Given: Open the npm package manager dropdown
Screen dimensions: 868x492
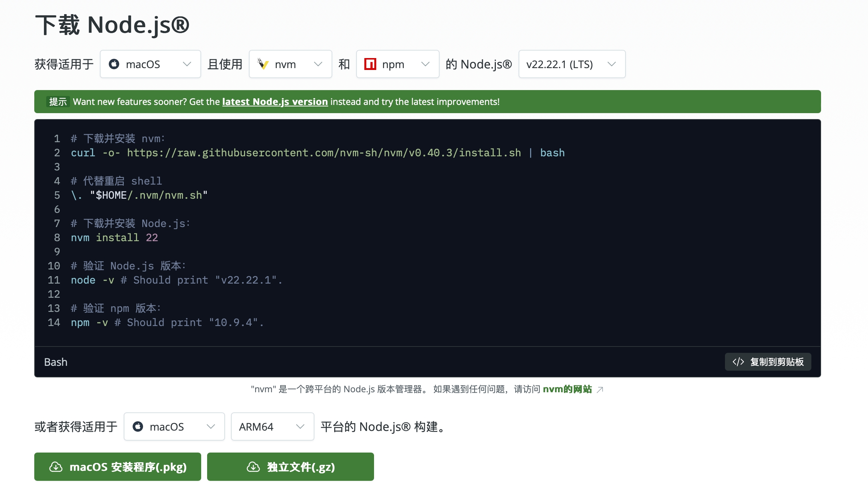Looking at the screenshot, I should [397, 64].
